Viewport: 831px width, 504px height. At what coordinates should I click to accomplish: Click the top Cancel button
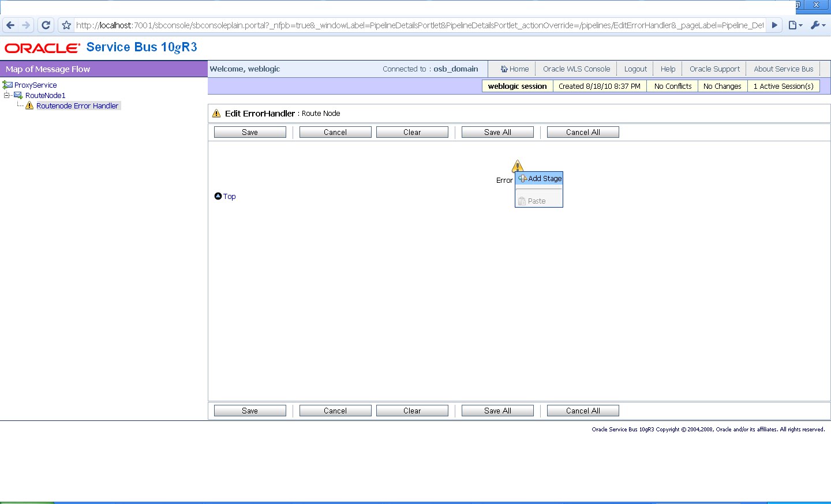335,132
